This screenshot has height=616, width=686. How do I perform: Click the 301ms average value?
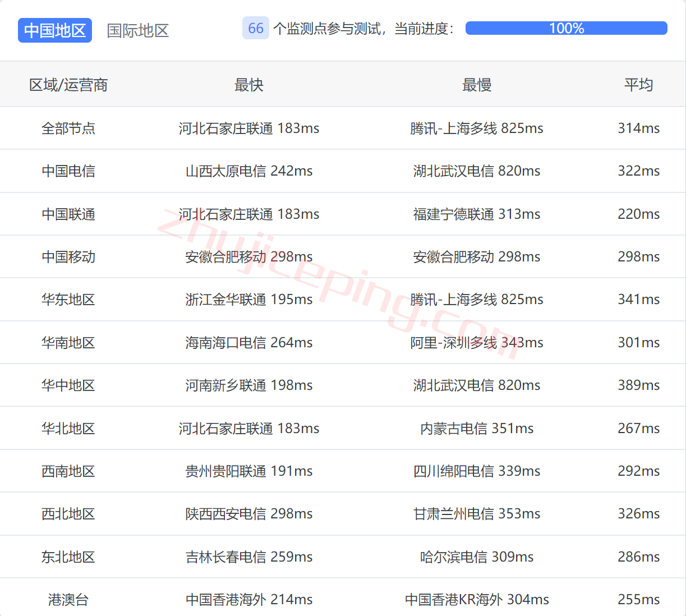639,342
